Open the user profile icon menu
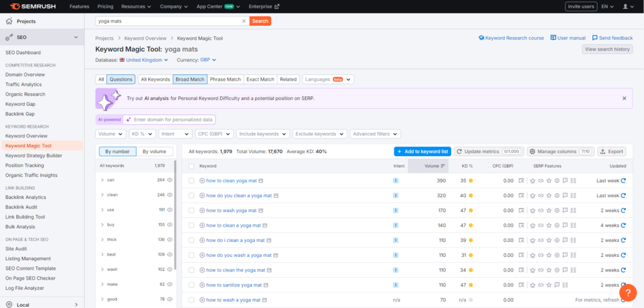This screenshot has width=644, height=308. pyautogui.click(x=625, y=6)
